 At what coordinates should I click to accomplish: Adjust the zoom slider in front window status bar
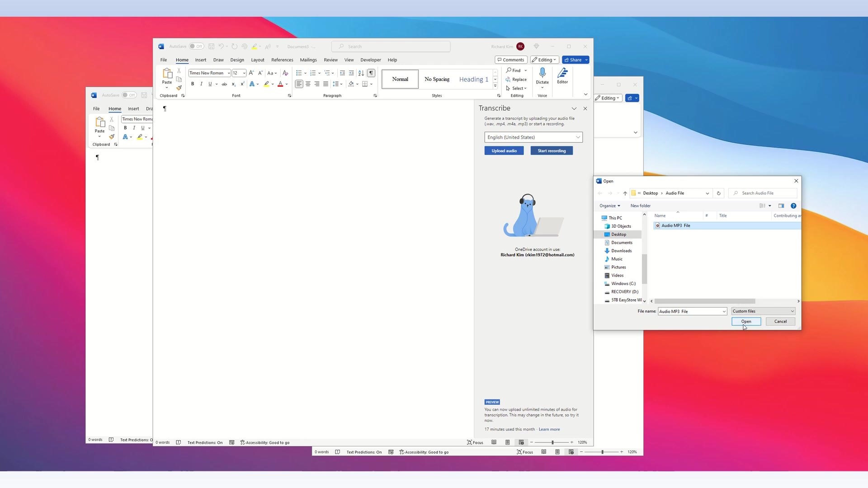552,442
